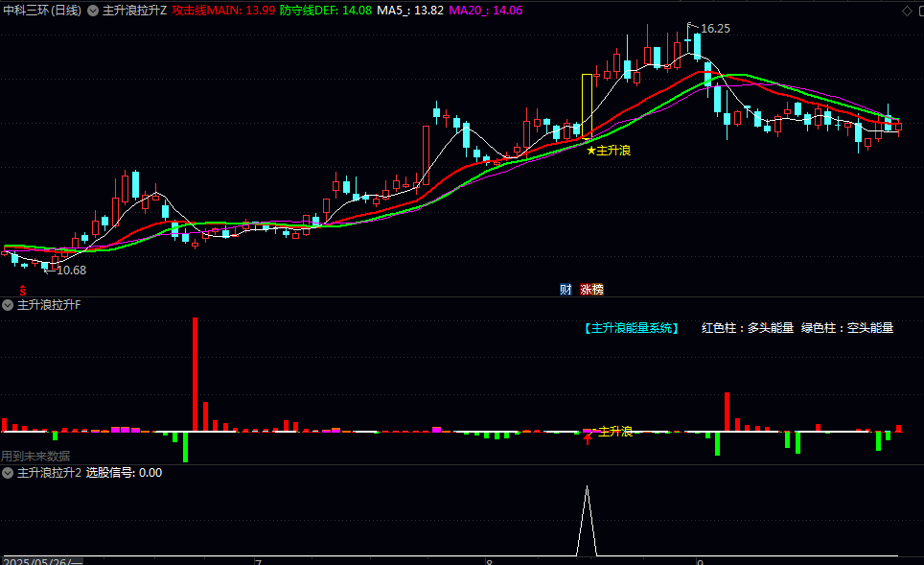
Task: Click the stock title 中科三环(日线)
Action: coord(42,10)
